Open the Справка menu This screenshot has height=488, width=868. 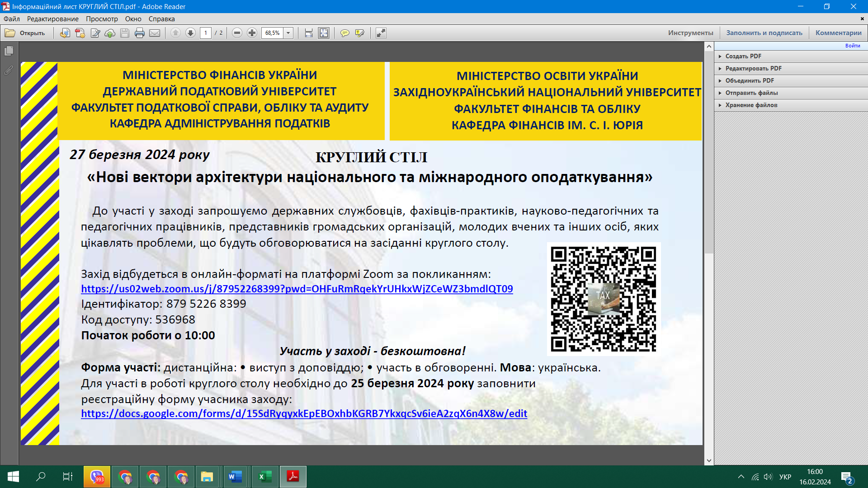tap(161, 19)
